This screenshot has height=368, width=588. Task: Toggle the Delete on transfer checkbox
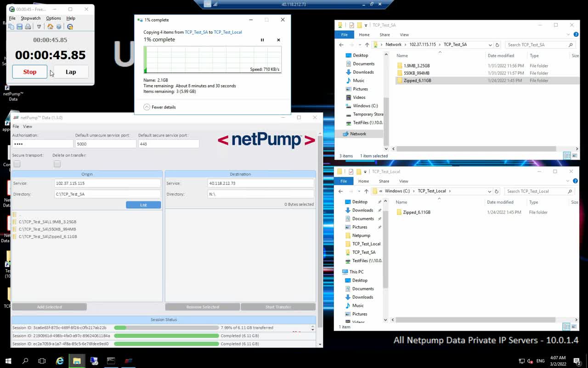point(57,164)
